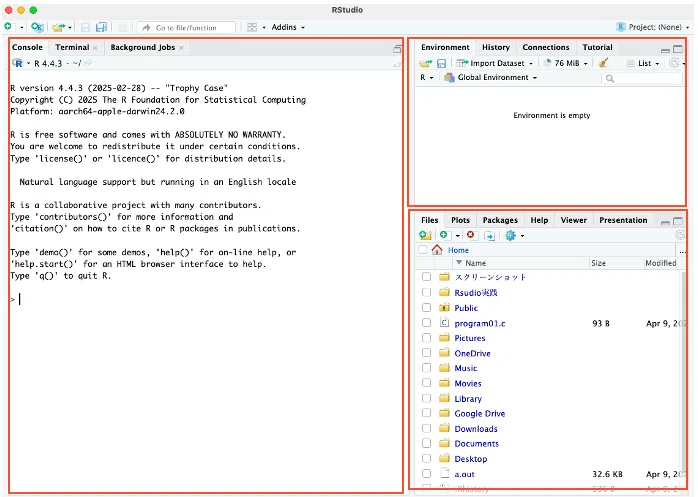This screenshot has width=698, height=497.
Task: Open the Project: (None) menu
Action: pyautogui.click(x=653, y=27)
